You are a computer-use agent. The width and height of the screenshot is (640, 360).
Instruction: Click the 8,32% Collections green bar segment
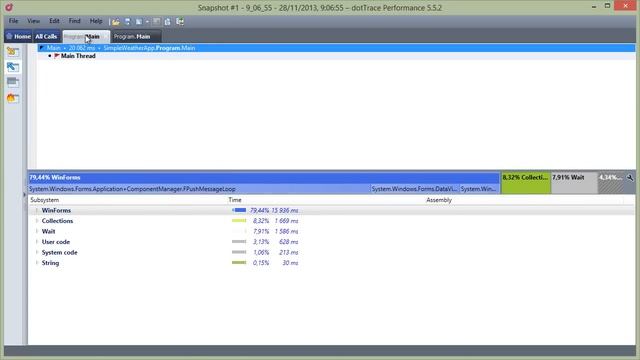pyautogui.click(x=526, y=183)
